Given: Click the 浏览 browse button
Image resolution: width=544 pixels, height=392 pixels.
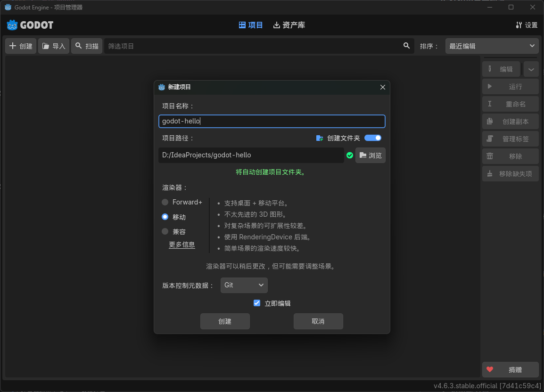Looking at the screenshot, I should 371,155.
